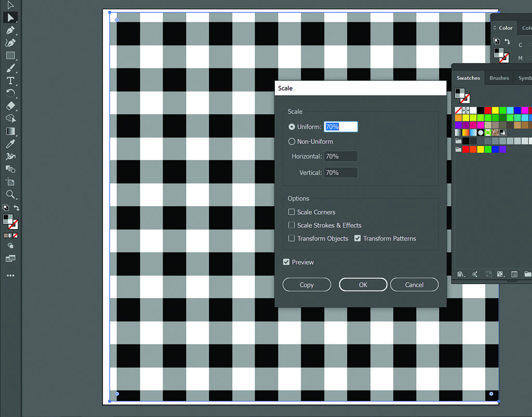532x417 pixels.
Task: Select the Pen tool
Action: pyautogui.click(x=10, y=30)
